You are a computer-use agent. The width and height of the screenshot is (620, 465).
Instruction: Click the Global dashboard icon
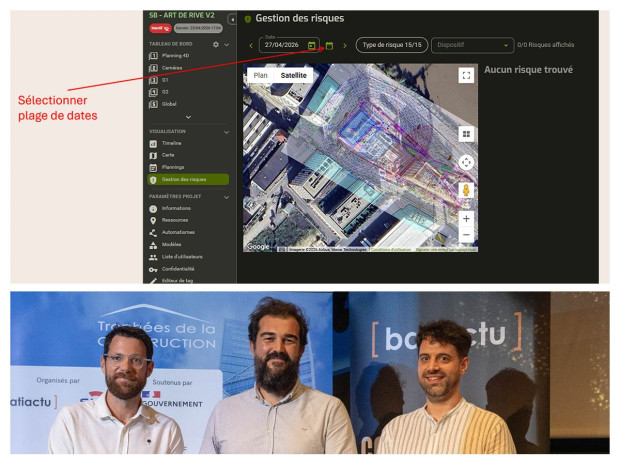153,104
